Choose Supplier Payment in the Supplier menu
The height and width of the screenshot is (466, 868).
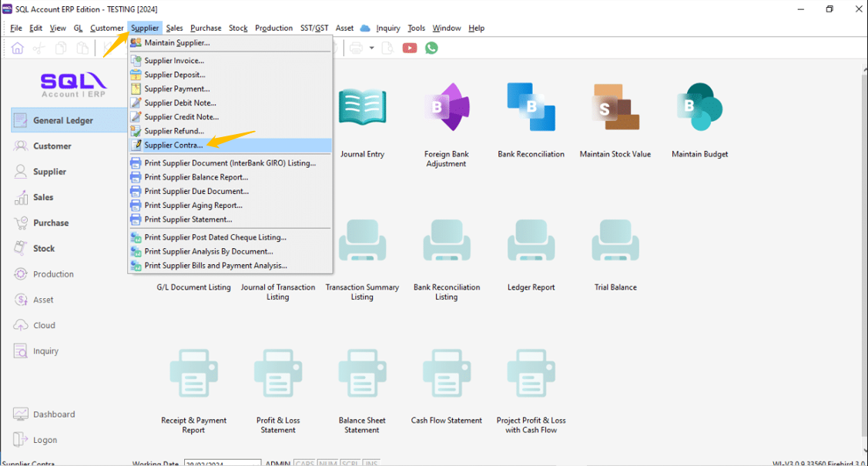[x=177, y=89]
